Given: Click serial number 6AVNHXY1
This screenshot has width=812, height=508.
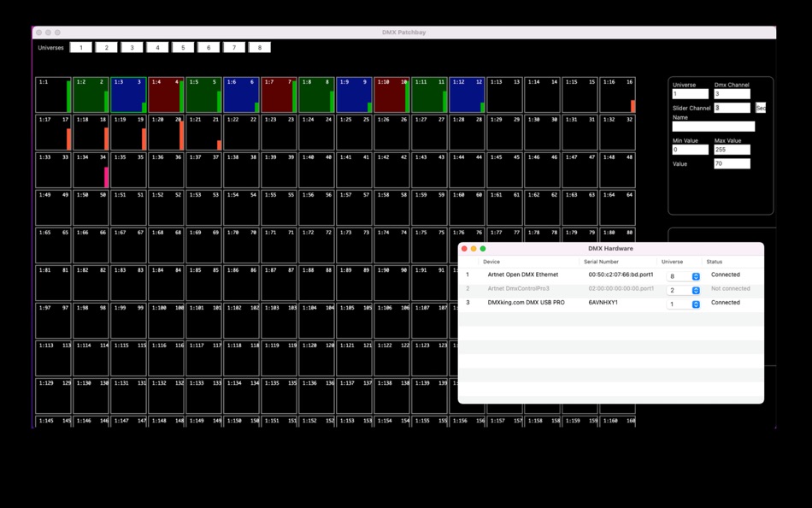Looking at the screenshot, I should pos(603,303).
